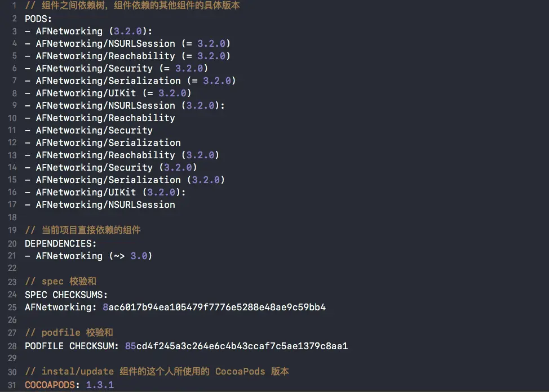Image resolution: width=549 pixels, height=392 pixels.
Task: Click the "AFNetworking/UIKit (3.2.0):" line
Action: coord(105,192)
